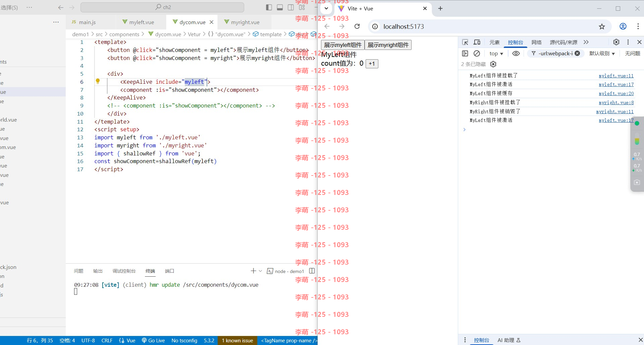This screenshot has width=644, height=345.
Task: Open console settings gear near hidden count
Action: (493, 64)
